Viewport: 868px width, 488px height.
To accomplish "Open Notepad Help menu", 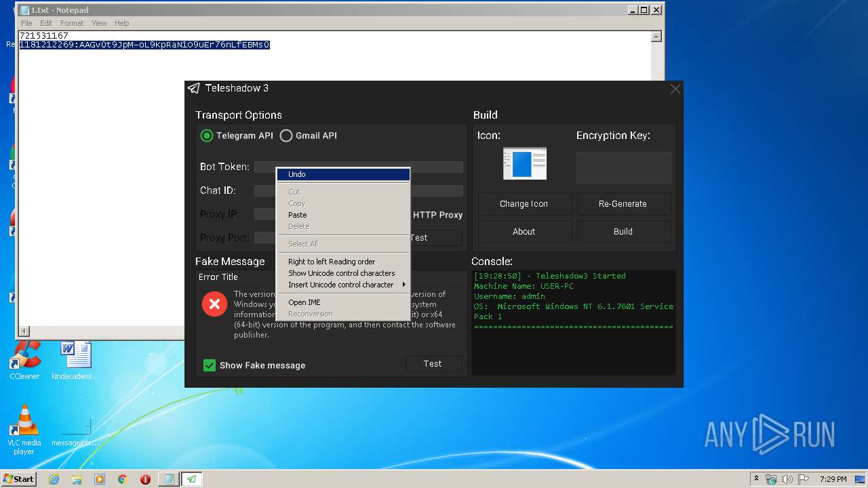I will click(122, 23).
